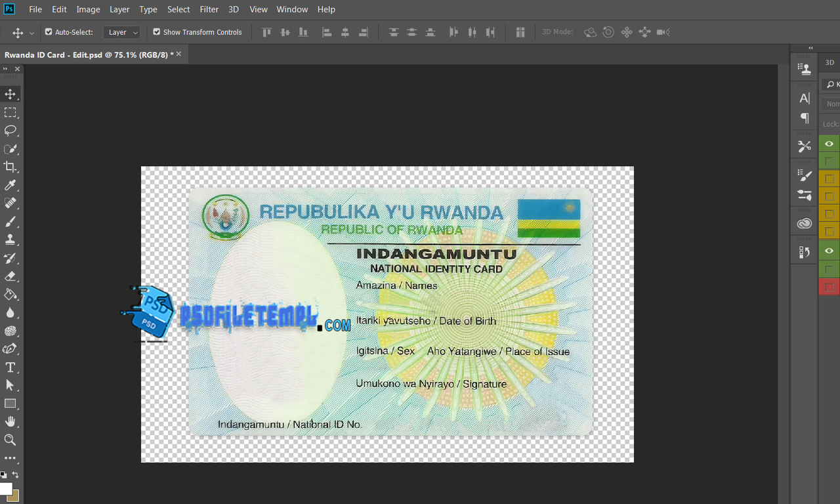The width and height of the screenshot is (840, 504).
Task: Select the Lasso tool
Action: click(10, 131)
